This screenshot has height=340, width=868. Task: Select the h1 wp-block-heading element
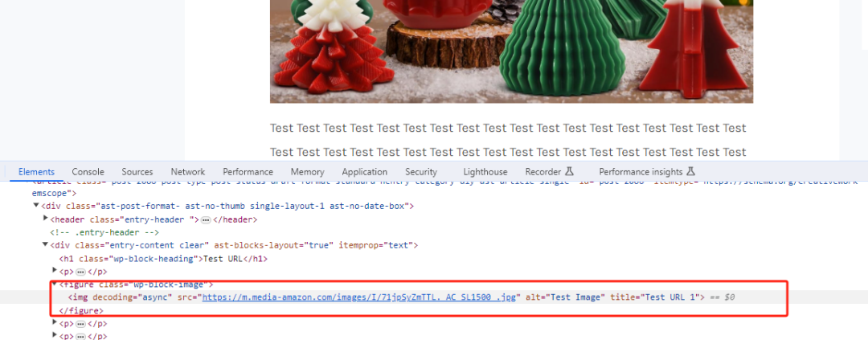(164, 259)
